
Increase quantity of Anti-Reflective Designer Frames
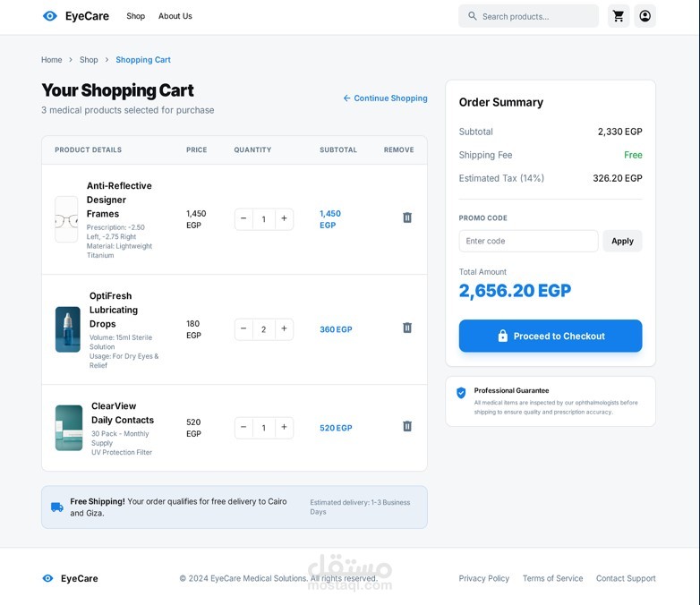point(284,218)
